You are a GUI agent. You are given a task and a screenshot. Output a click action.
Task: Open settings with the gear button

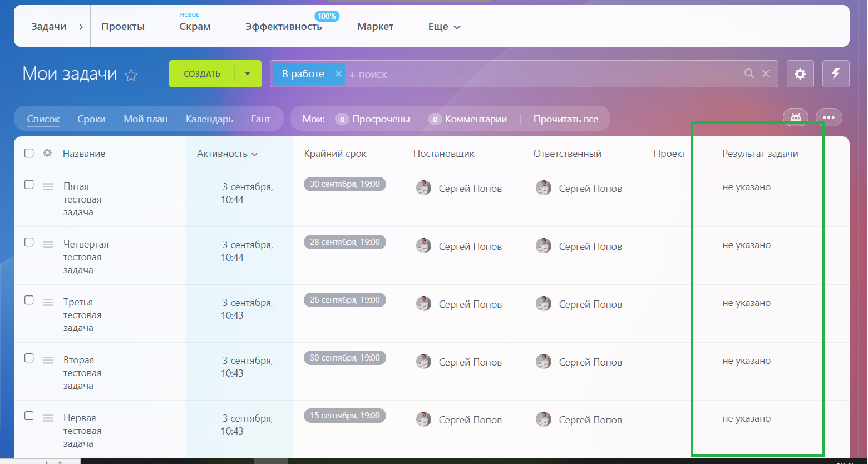tap(800, 74)
